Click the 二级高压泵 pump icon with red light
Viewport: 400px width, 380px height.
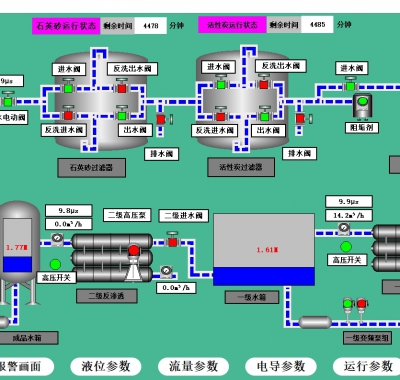click(134, 263)
